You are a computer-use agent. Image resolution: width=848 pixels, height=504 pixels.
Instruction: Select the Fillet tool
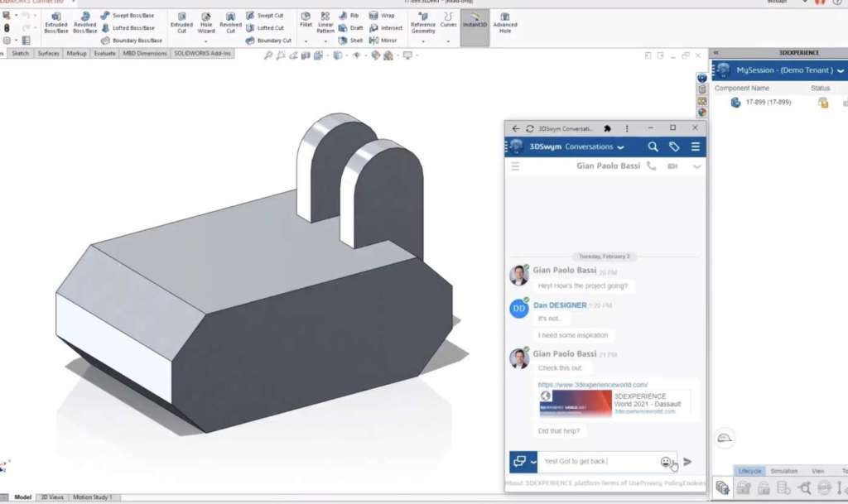(x=306, y=21)
